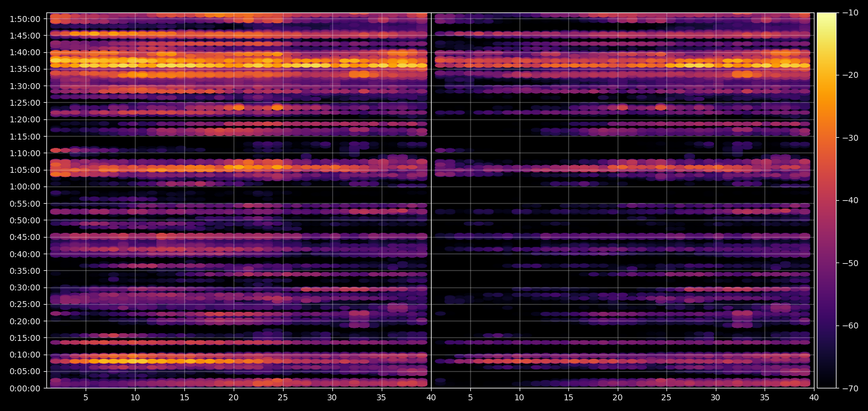
Task: Select the −50 colorbar tick label
Action: pyautogui.click(x=848, y=263)
